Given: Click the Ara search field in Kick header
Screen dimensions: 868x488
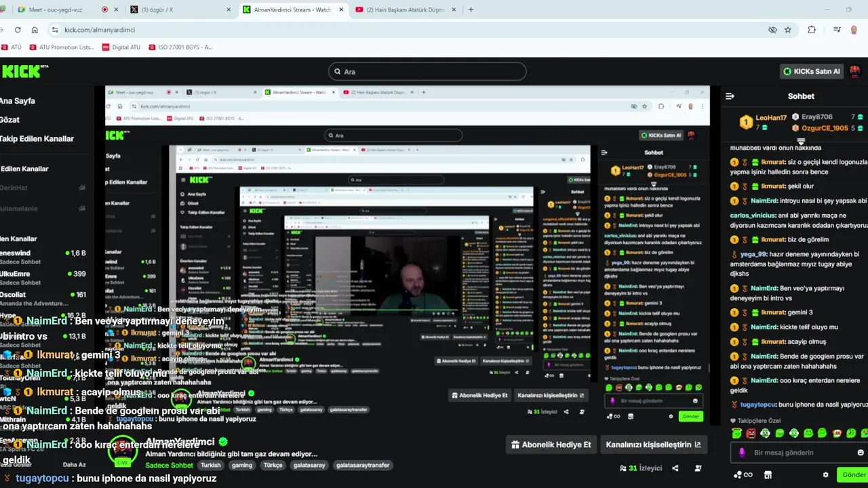Looking at the screenshot, I should pos(427,71).
